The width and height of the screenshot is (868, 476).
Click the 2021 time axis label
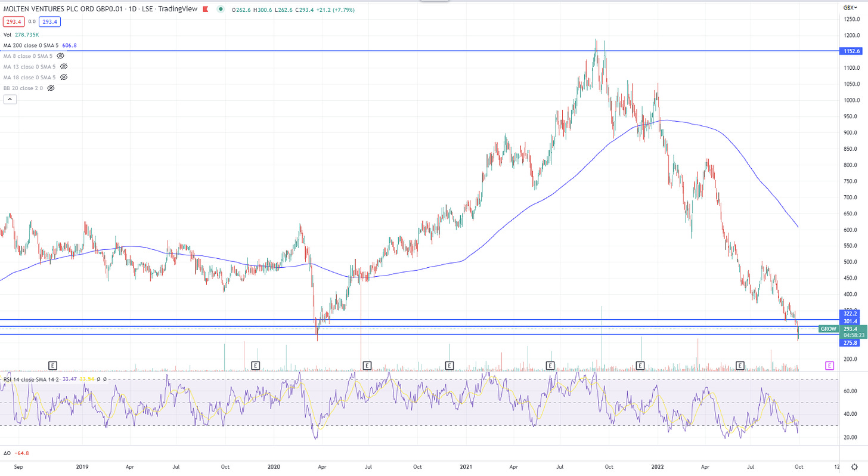tap(466, 466)
